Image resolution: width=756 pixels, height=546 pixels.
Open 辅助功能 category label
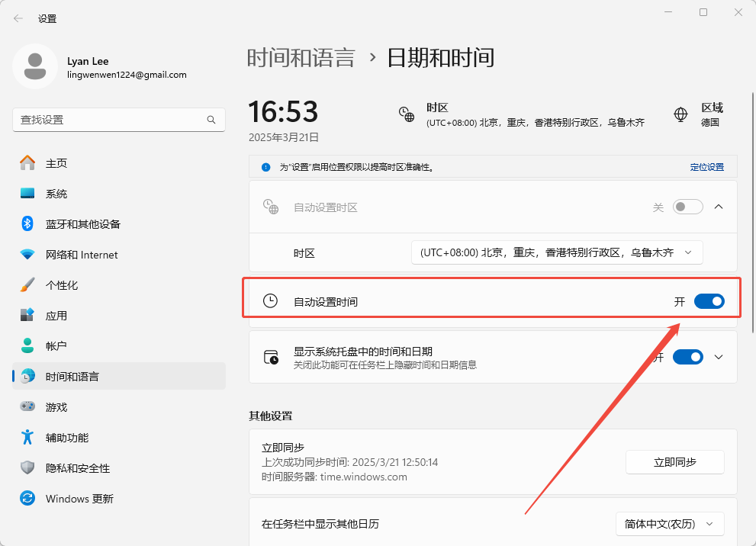(67, 438)
